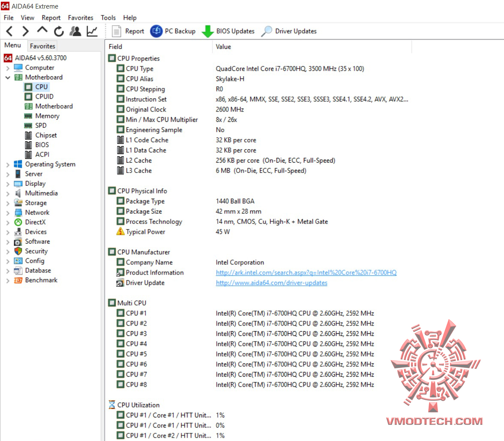
Task: Click the back navigation arrow
Action: [9, 31]
